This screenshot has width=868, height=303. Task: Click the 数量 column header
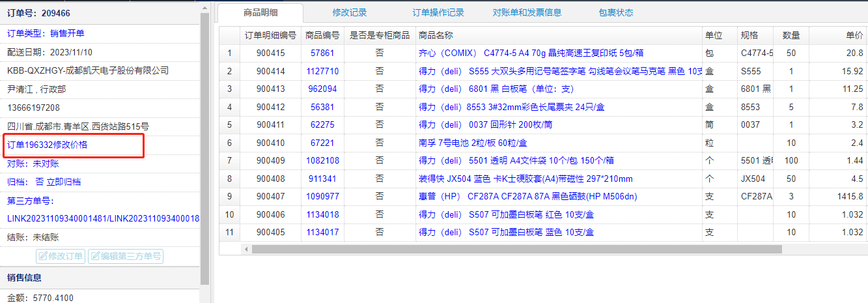tap(791, 35)
